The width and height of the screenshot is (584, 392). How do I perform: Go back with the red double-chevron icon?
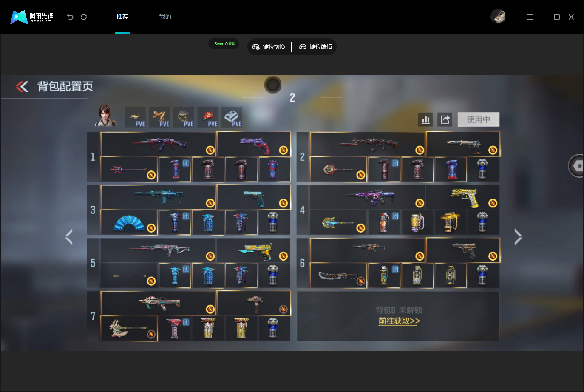coord(22,87)
